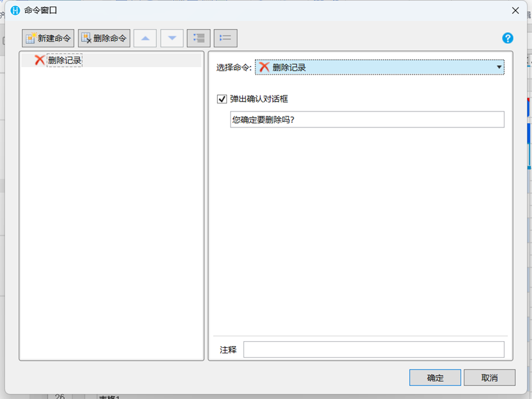Move command down with the down arrow
532x399 pixels.
coord(172,38)
